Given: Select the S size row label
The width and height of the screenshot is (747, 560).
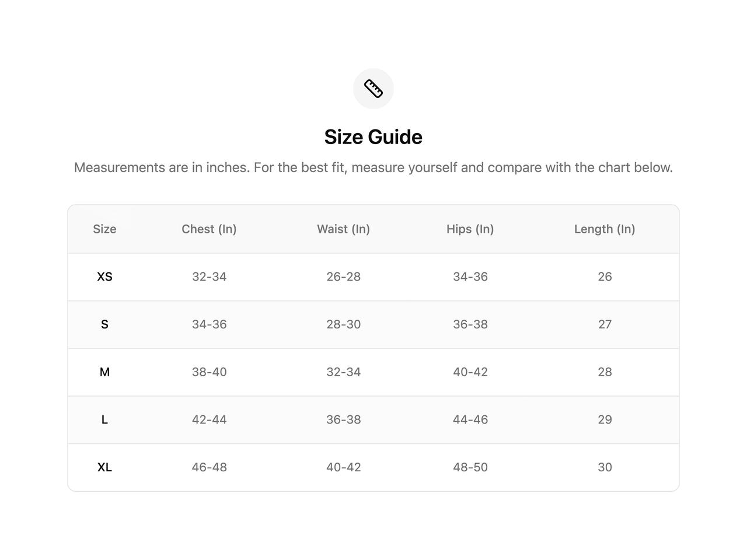Looking at the screenshot, I should click(x=104, y=324).
